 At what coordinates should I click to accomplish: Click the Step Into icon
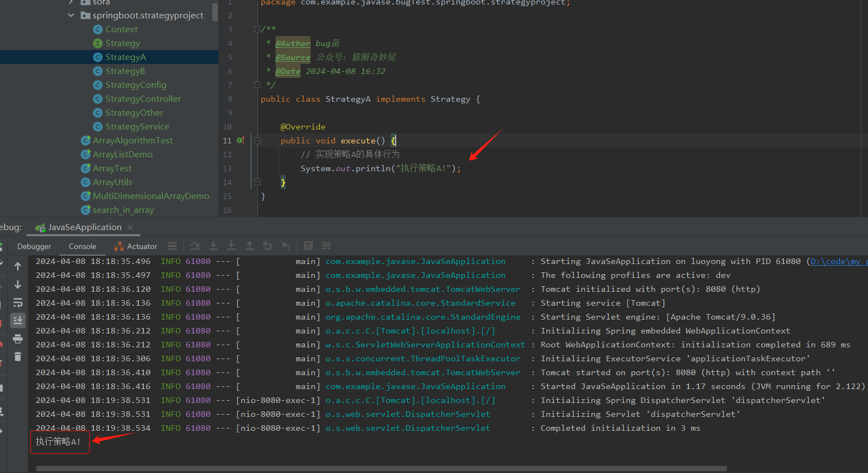[213, 246]
